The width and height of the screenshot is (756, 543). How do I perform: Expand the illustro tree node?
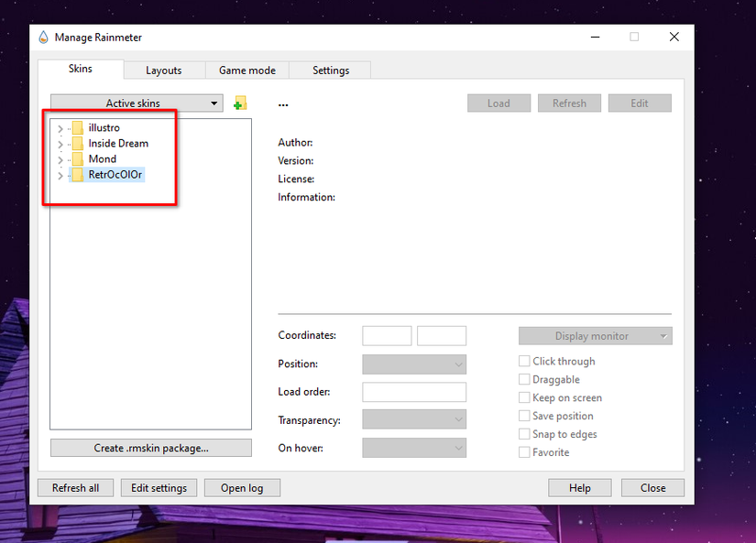(x=60, y=128)
